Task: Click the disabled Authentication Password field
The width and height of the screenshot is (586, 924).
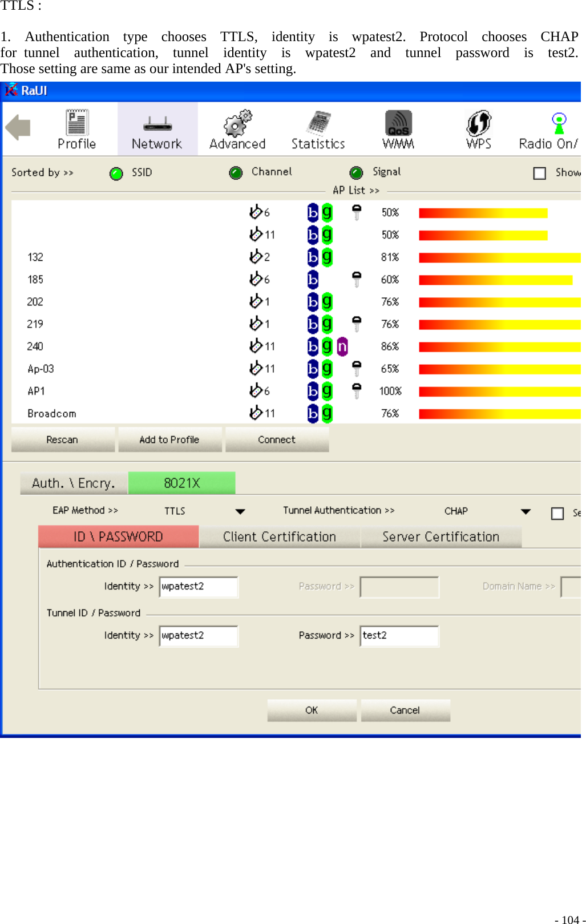Action: 399,587
